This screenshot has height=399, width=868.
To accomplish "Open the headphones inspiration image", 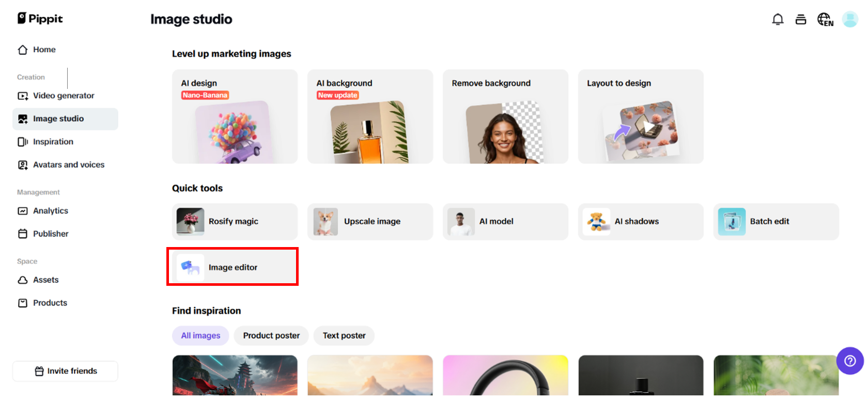I will [505, 375].
